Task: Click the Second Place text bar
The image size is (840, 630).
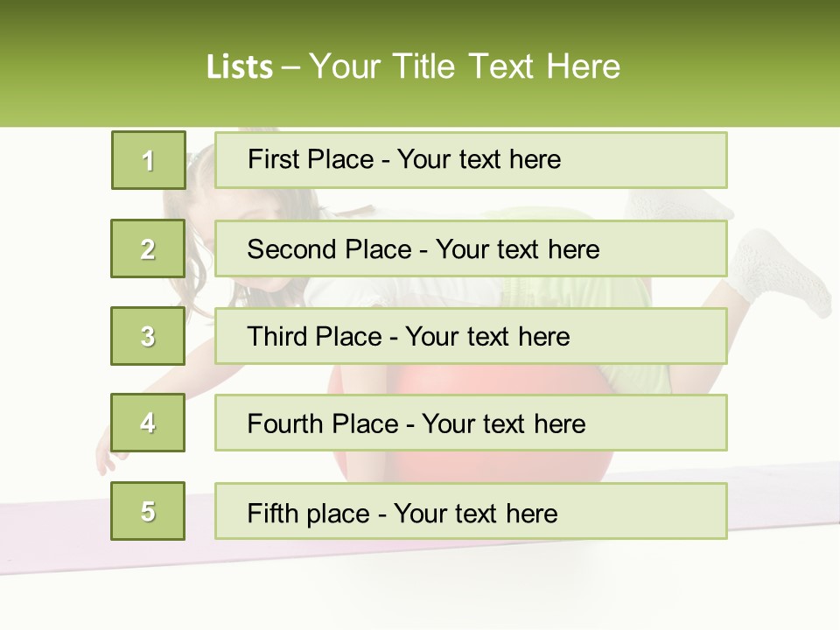Action: pyautogui.click(x=471, y=248)
